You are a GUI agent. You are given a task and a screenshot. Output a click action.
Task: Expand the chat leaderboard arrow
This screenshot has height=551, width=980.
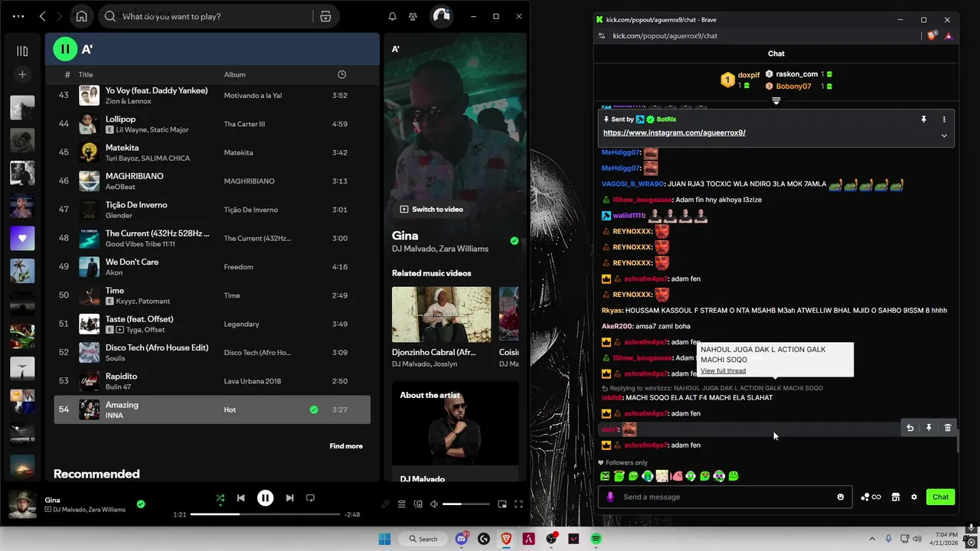point(776,101)
